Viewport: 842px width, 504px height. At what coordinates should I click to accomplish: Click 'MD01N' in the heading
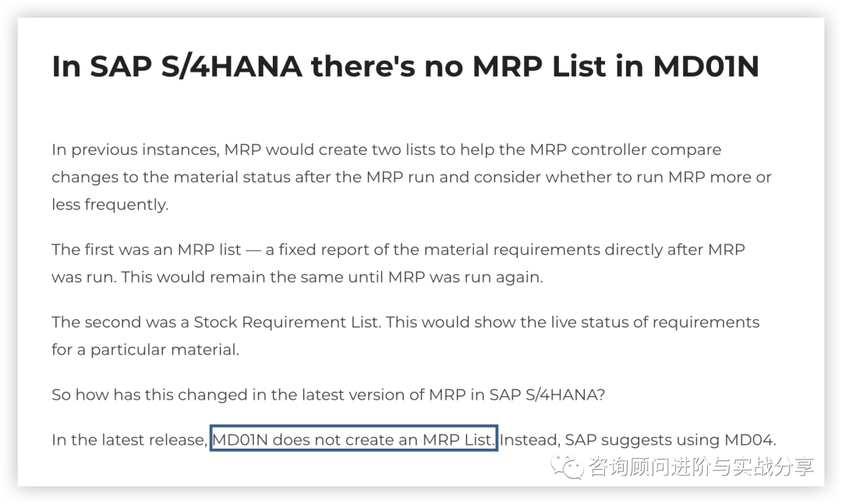(x=706, y=66)
